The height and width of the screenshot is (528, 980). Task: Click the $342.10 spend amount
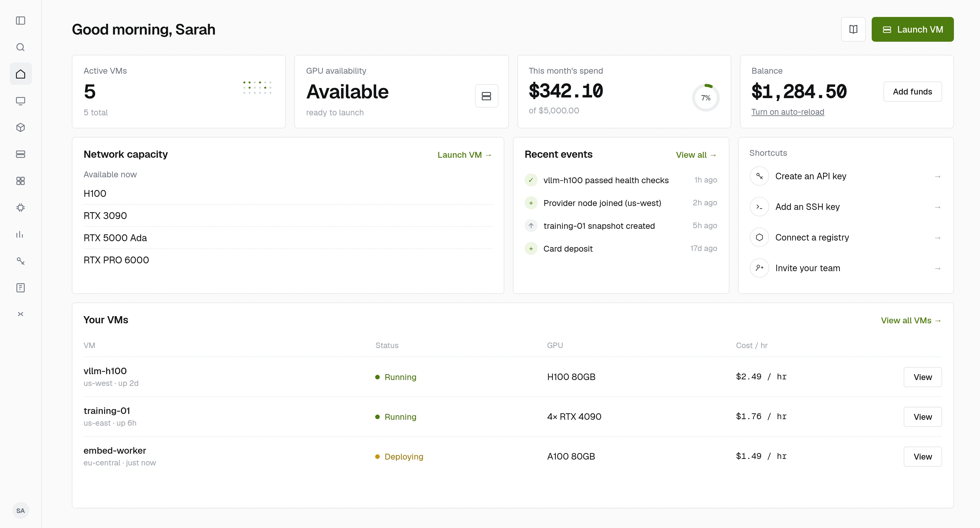point(566,91)
